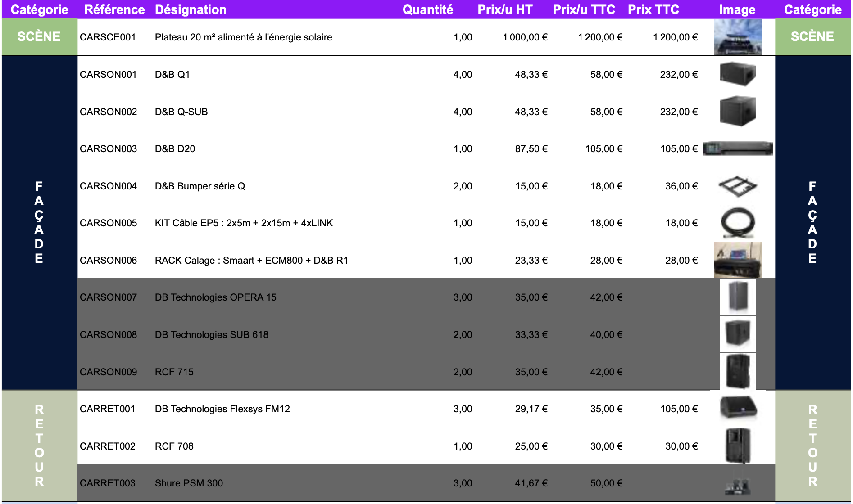Click the coiled EP5 cable kit image
The height and width of the screenshot is (504, 853).
(x=737, y=223)
